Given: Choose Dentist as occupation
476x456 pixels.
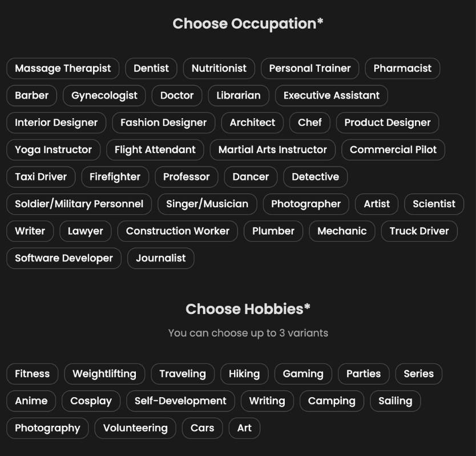Looking at the screenshot, I should tap(151, 68).
